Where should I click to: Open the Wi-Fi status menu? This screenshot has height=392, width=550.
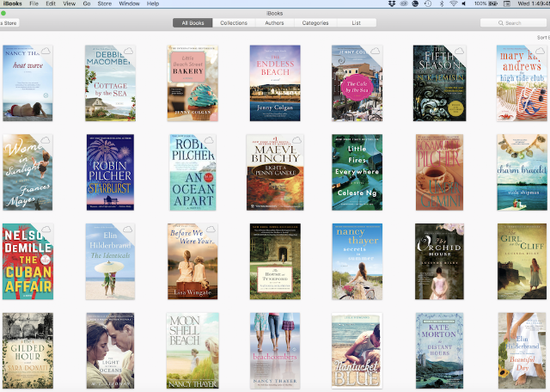pyautogui.click(x=453, y=3)
